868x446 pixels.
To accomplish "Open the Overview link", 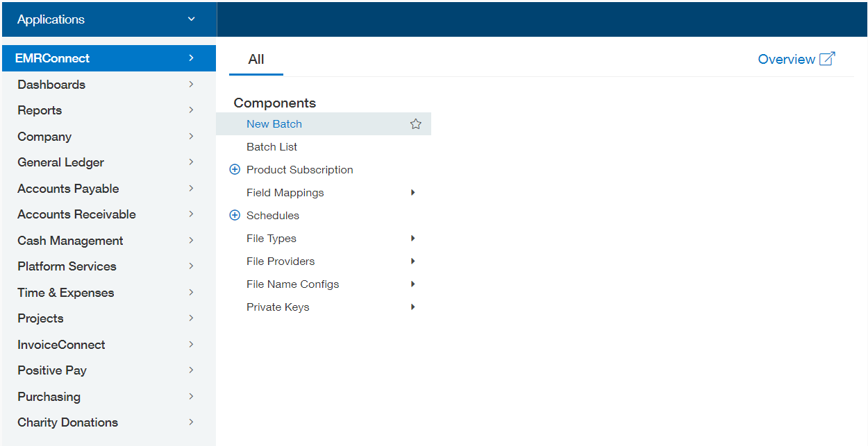I will coord(786,60).
